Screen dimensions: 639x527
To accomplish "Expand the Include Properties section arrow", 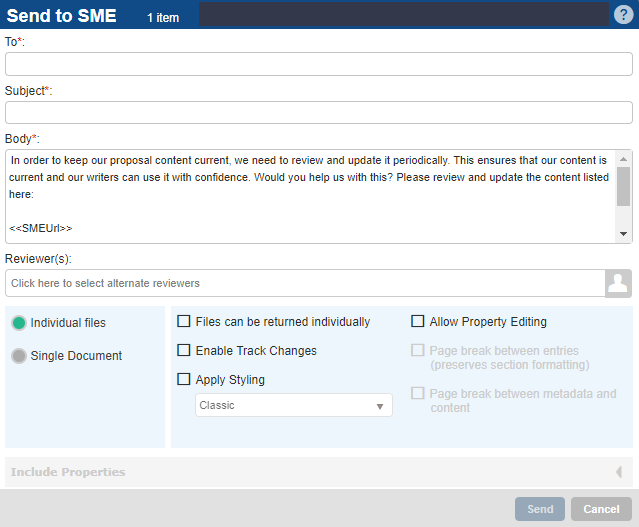I will (619, 472).
